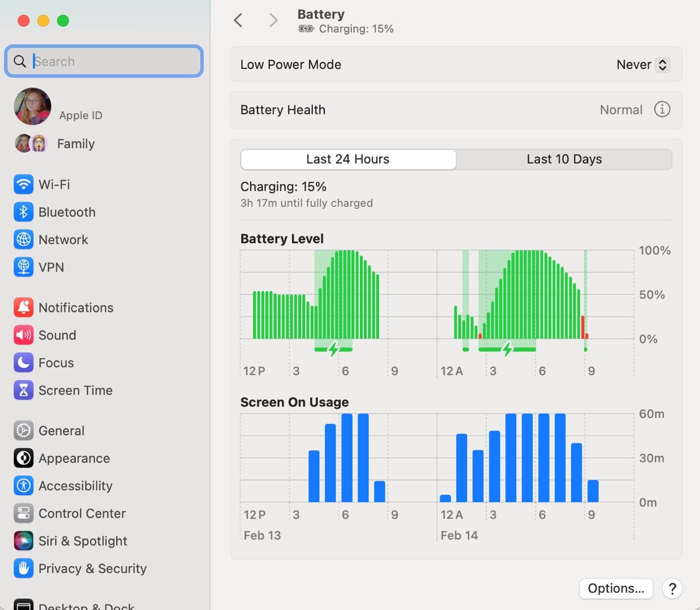Open the Apple ID profile picture
700x610 pixels.
tap(33, 106)
